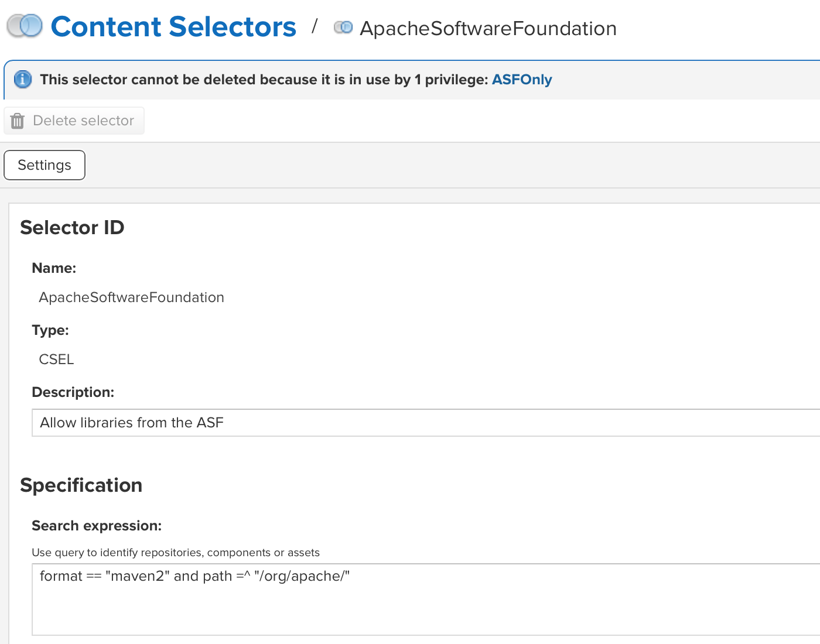Open the ASFOnly privilege link
820x644 pixels.
[522, 80]
